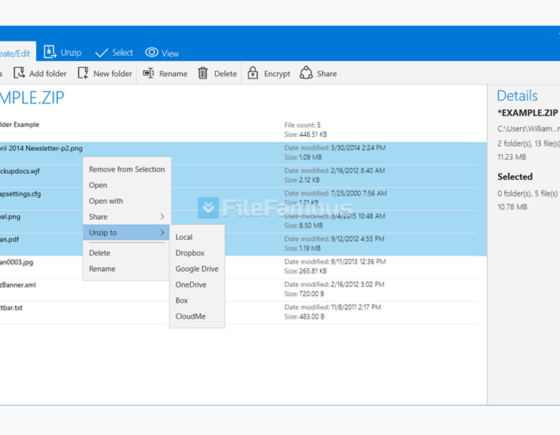Click the Share toolbar button label
560x435 pixels.
(327, 74)
